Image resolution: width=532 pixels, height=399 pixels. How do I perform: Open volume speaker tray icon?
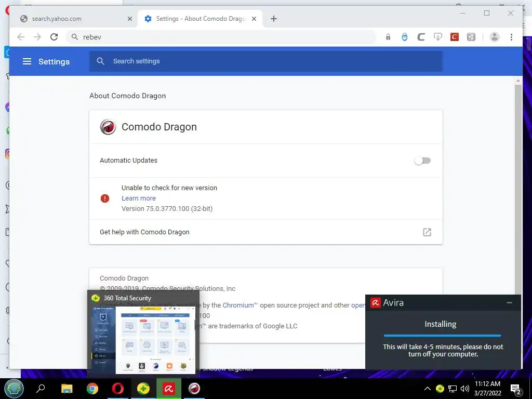coord(465,389)
